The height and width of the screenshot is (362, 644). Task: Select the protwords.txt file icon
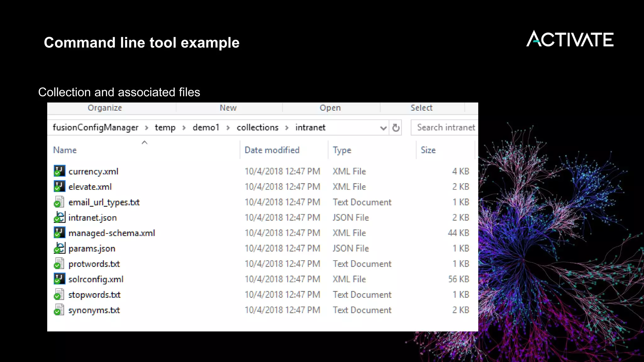59,263
